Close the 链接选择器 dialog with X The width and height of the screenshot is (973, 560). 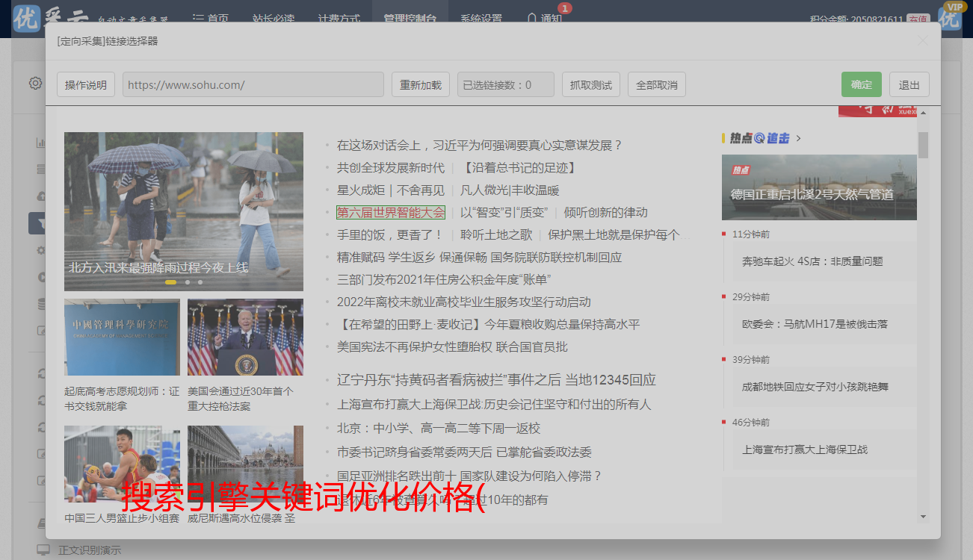pos(923,41)
